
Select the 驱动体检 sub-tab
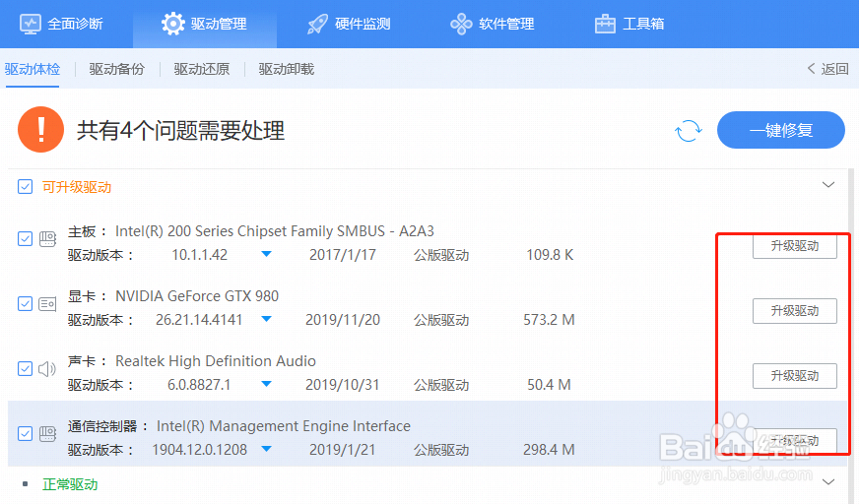point(33,70)
